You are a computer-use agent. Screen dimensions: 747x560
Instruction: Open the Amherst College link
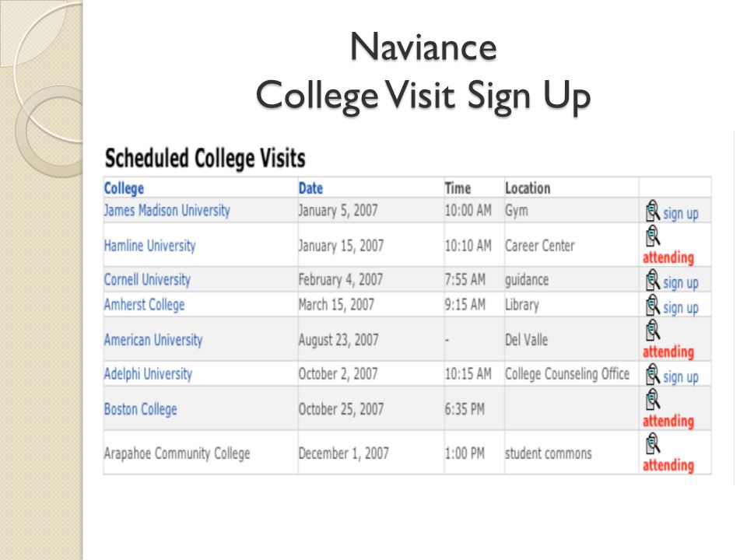145,305
